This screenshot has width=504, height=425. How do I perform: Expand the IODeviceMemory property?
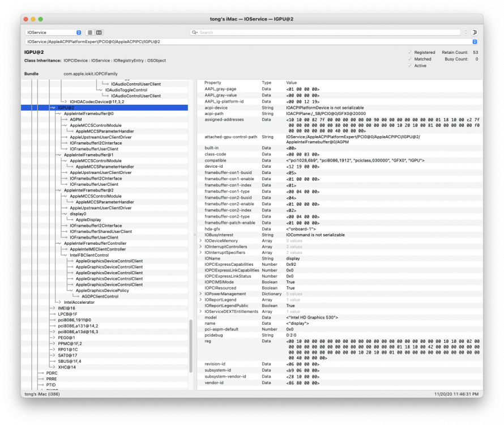click(x=201, y=241)
